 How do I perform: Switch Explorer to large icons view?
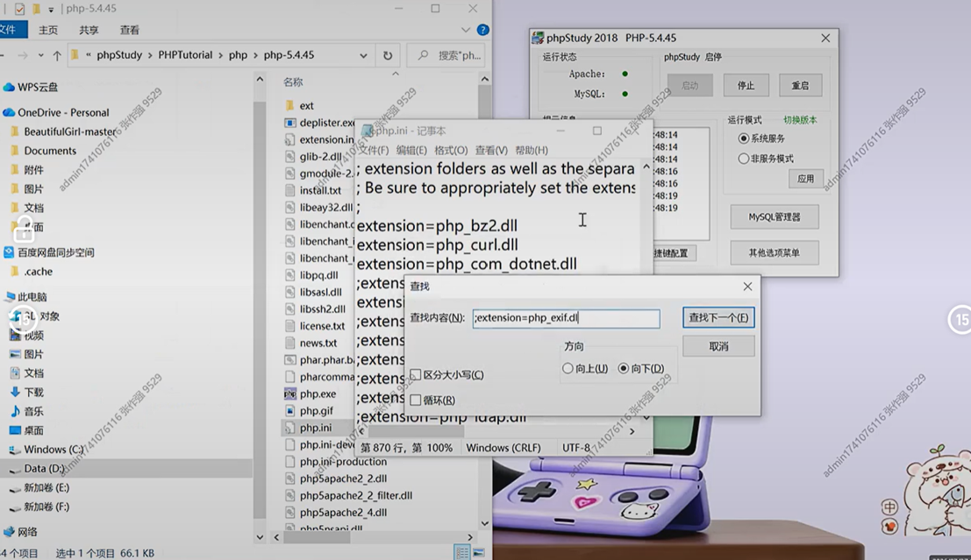point(479,552)
